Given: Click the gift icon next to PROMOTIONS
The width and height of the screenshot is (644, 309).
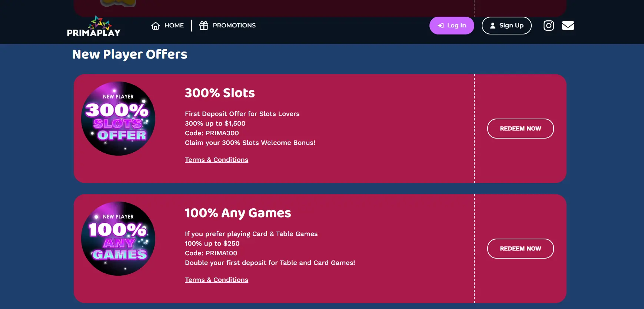Looking at the screenshot, I should click(x=203, y=25).
